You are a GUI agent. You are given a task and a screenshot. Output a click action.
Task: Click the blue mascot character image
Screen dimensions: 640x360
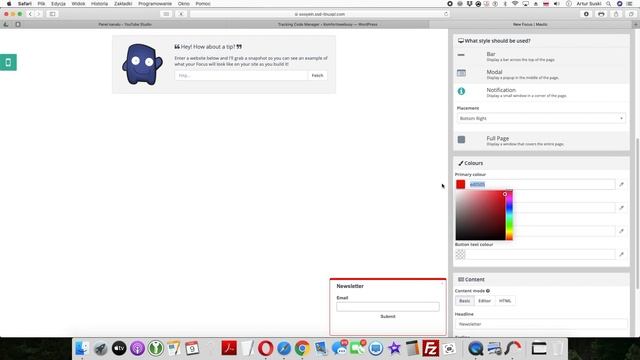[142, 64]
